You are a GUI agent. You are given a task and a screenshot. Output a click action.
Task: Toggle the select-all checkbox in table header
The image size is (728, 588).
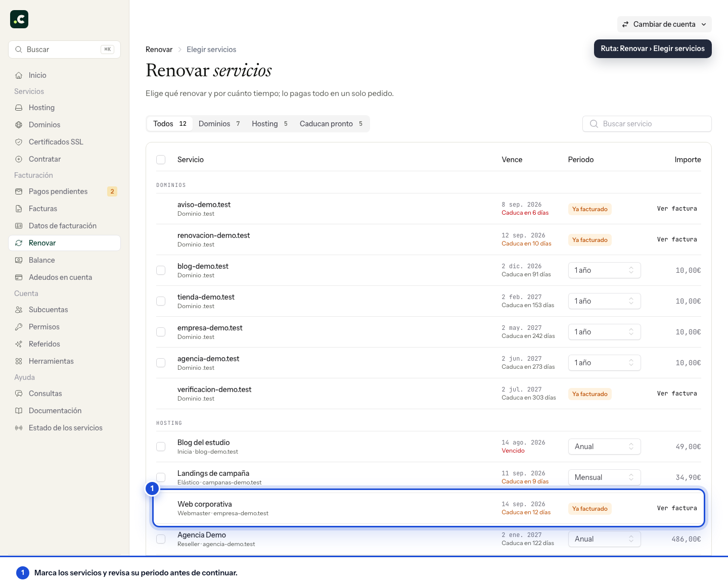pos(161,160)
